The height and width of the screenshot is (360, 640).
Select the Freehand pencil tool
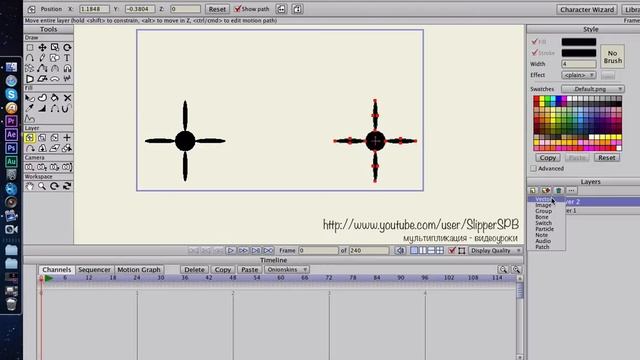tap(42, 58)
